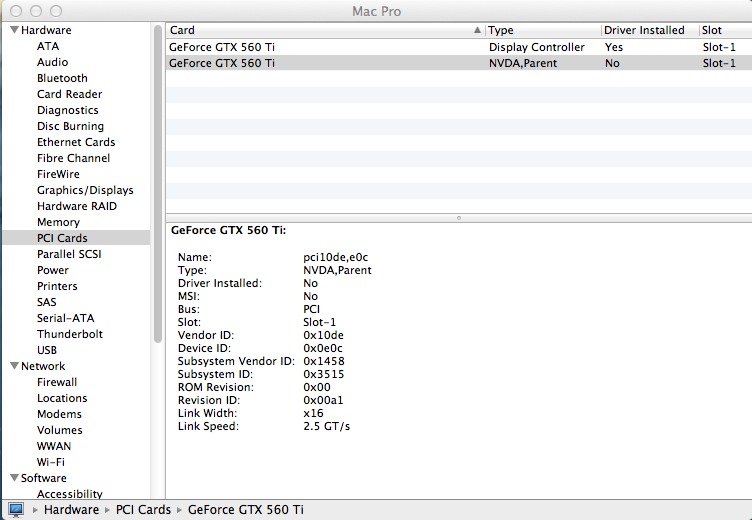Select Thunderbolt in the sidebar
The width and height of the screenshot is (752, 520).
point(70,334)
